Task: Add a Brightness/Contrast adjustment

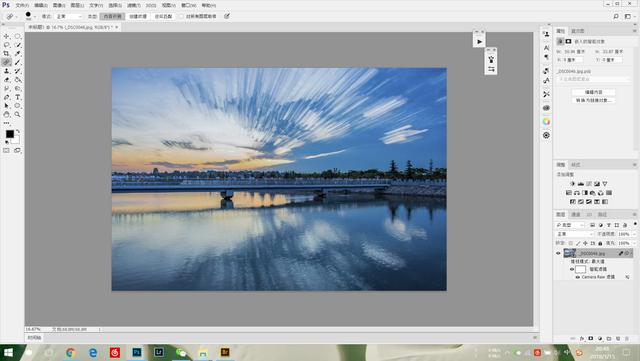Action: (572, 184)
